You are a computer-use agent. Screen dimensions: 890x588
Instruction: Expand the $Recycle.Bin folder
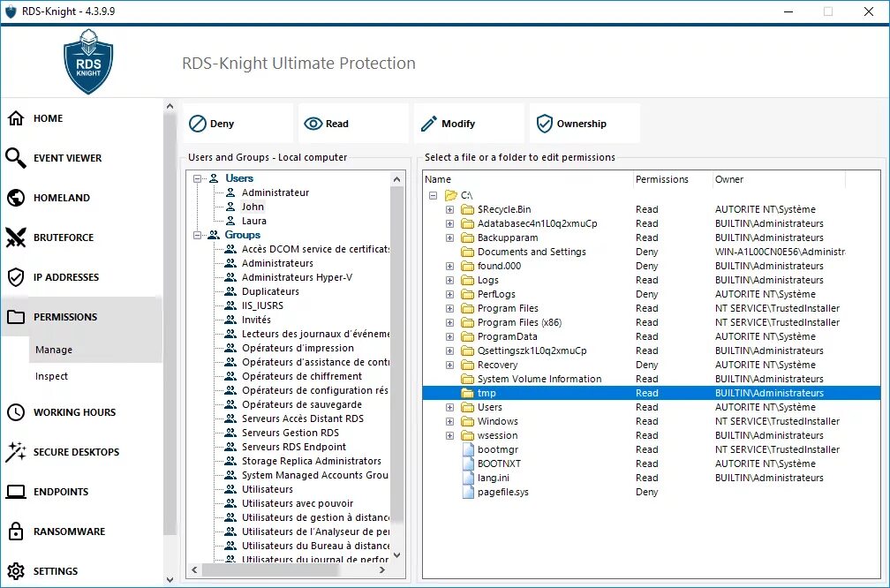[x=449, y=209]
